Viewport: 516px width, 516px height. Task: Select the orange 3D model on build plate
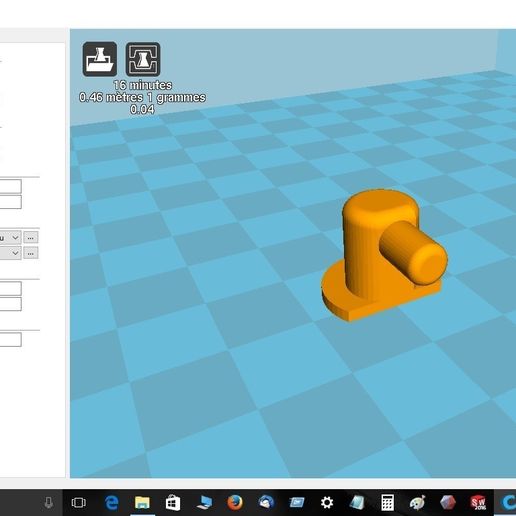tap(384, 255)
